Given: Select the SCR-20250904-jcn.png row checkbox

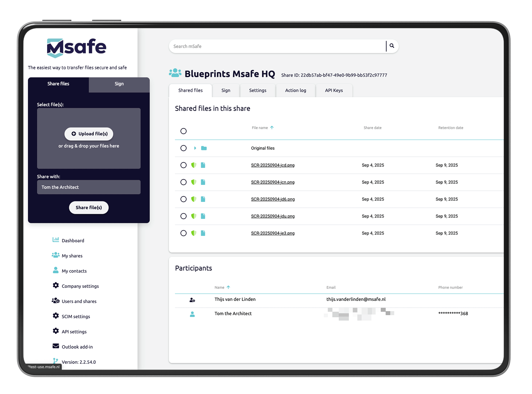Looking at the screenshot, I should [x=183, y=182].
